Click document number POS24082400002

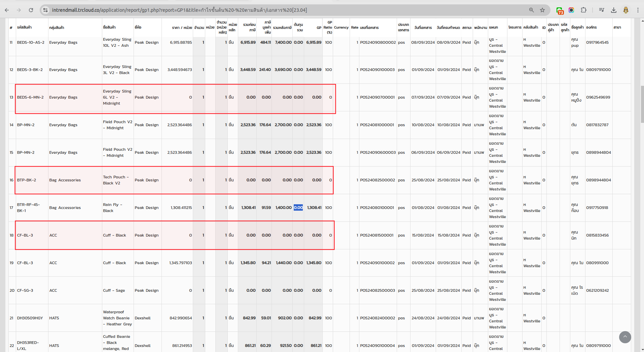coord(378,318)
